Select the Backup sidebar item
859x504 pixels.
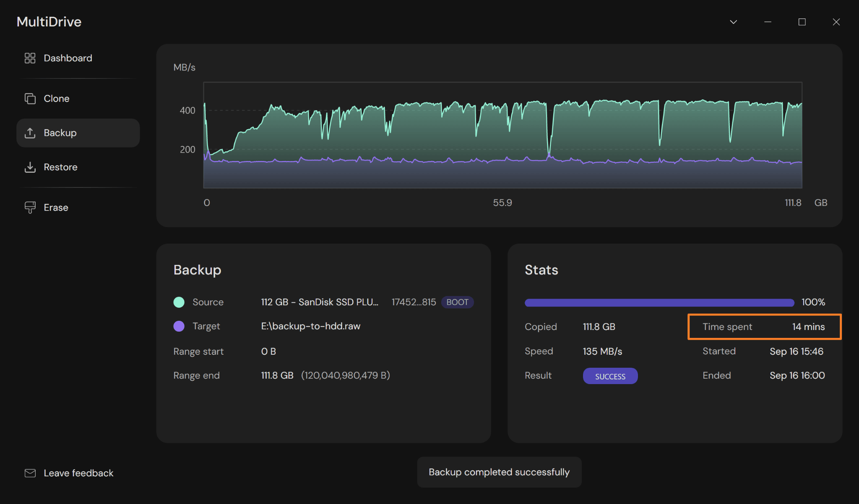click(x=78, y=133)
